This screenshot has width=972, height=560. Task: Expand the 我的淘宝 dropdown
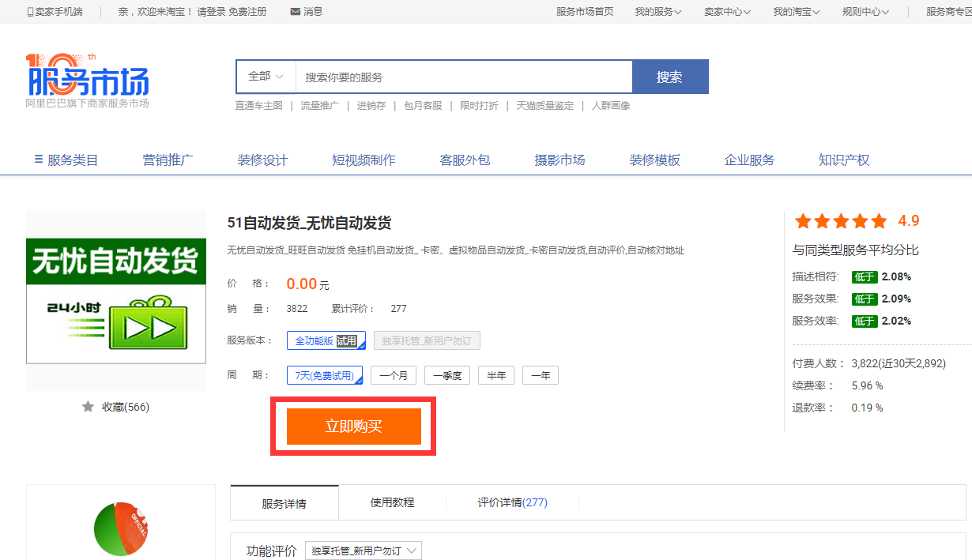(797, 12)
